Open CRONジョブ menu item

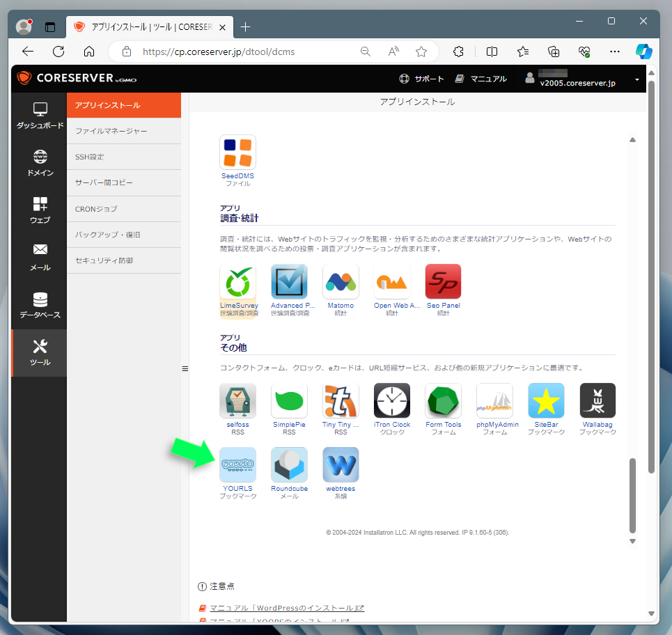tap(124, 209)
